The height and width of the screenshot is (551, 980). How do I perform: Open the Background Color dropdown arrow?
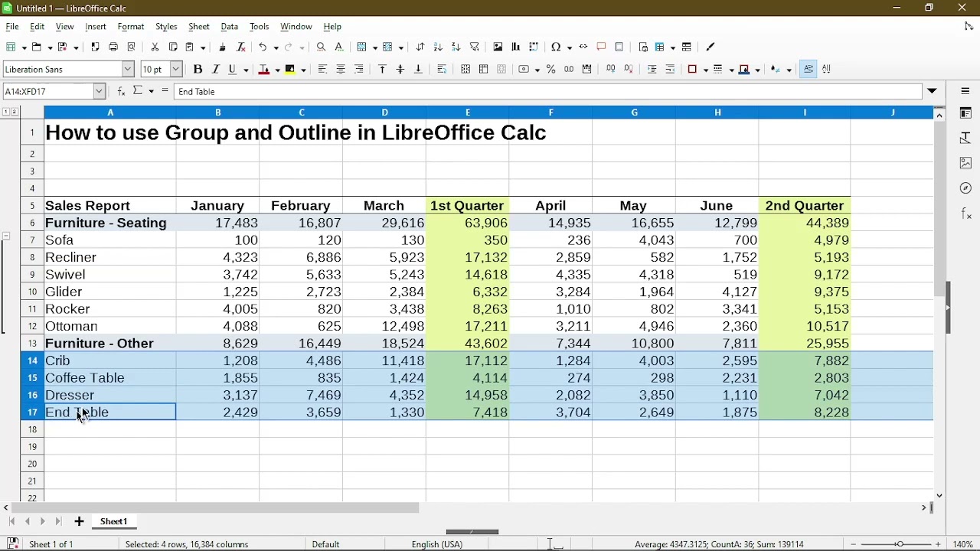click(304, 70)
